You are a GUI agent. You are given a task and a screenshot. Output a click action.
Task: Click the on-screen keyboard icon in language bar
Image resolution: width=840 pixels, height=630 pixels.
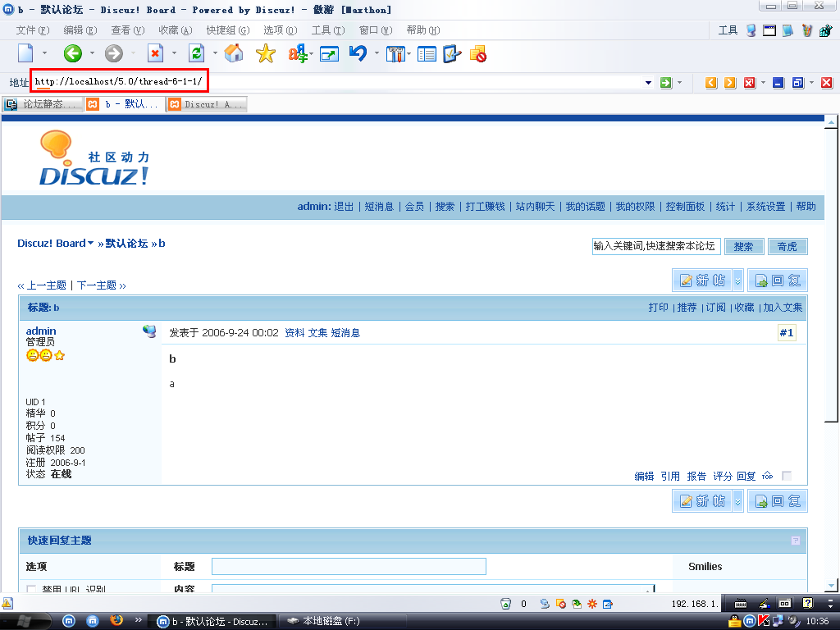[741, 603]
